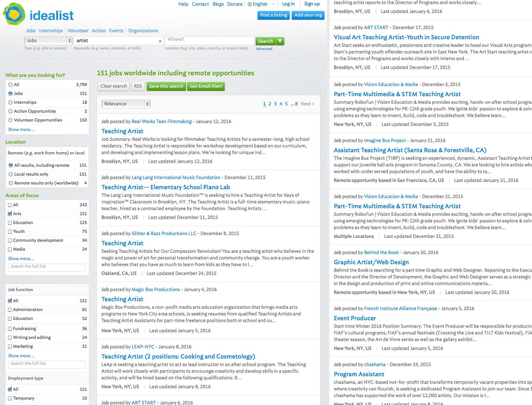Open the English language selector arrow
This screenshot has width=532, height=405.
point(273,4)
